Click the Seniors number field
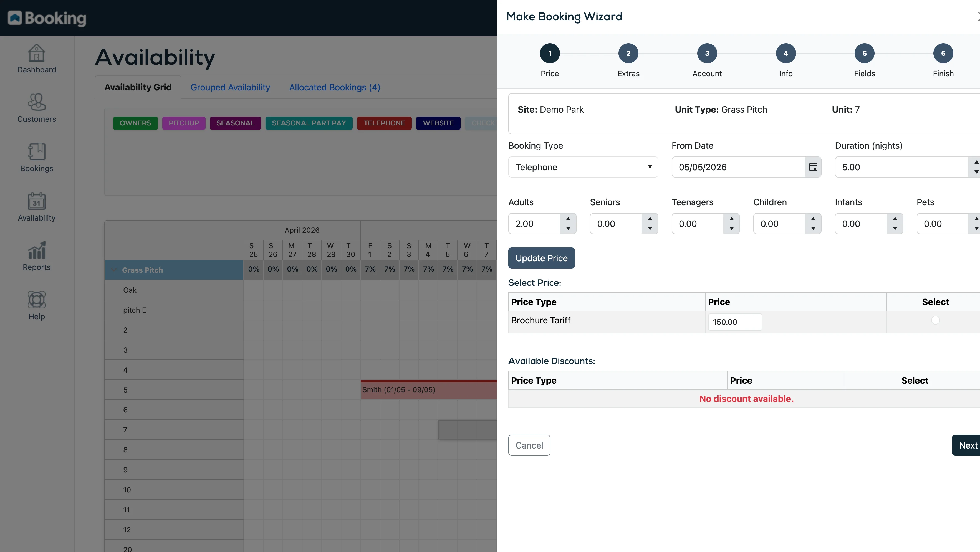 (616, 224)
